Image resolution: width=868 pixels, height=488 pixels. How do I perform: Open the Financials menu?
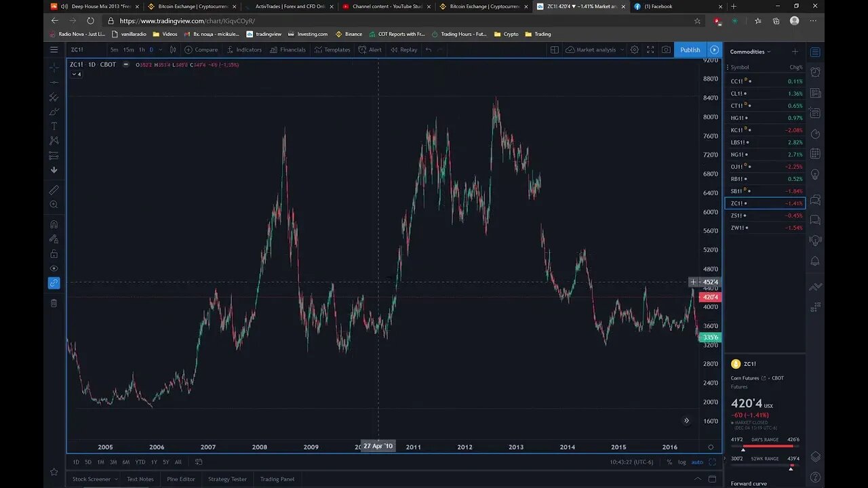[x=288, y=49]
